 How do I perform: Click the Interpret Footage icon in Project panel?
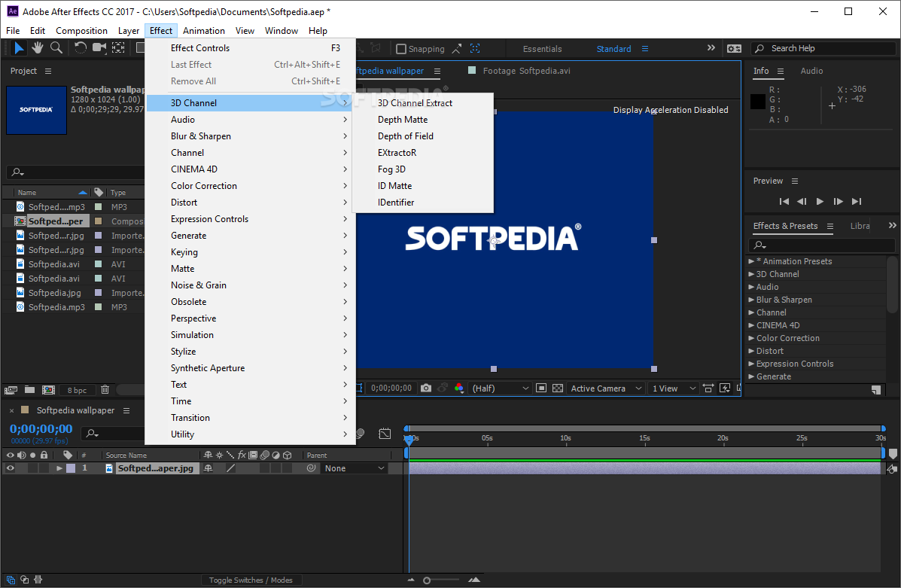click(11, 390)
